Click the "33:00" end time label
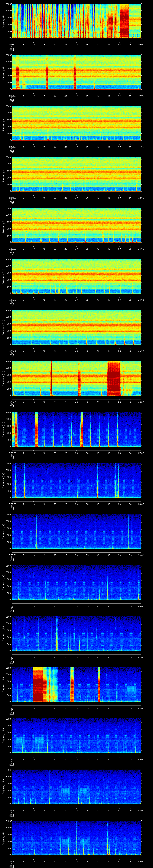153x868 pixels. (141, 249)
